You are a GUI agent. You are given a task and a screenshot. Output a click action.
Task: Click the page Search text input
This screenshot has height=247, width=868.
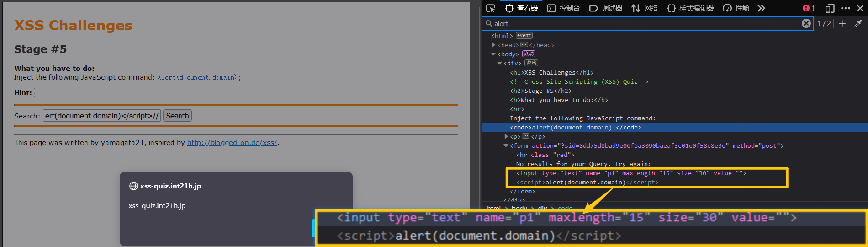[101, 116]
